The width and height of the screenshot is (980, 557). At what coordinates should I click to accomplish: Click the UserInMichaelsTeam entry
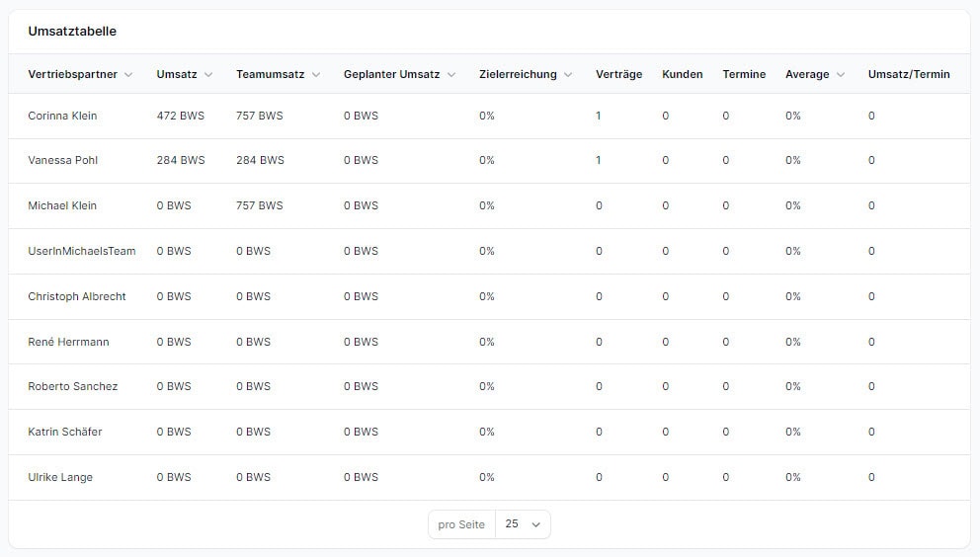[x=82, y=251]
